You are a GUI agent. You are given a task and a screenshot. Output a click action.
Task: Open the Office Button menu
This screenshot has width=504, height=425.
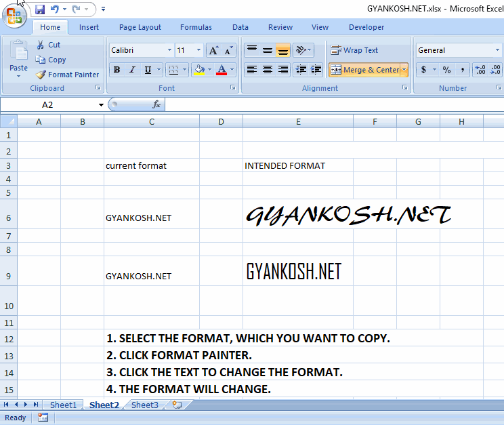[x=14, y=16]
